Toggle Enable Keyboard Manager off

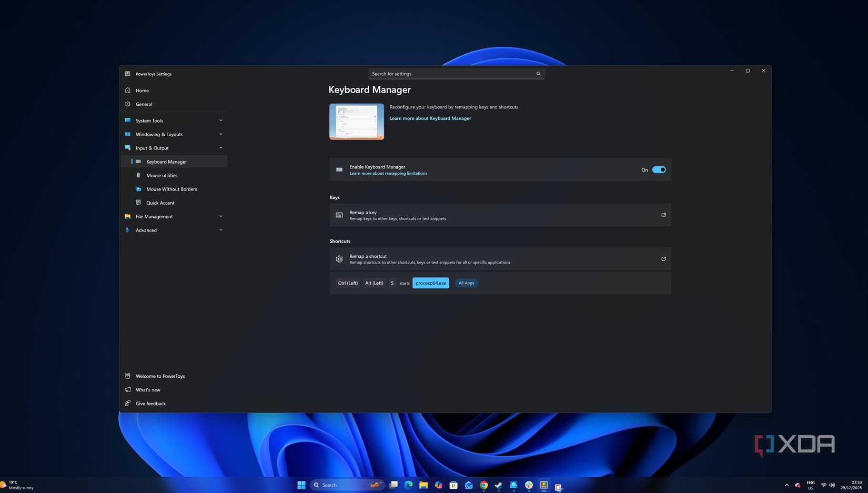[659, 169]
